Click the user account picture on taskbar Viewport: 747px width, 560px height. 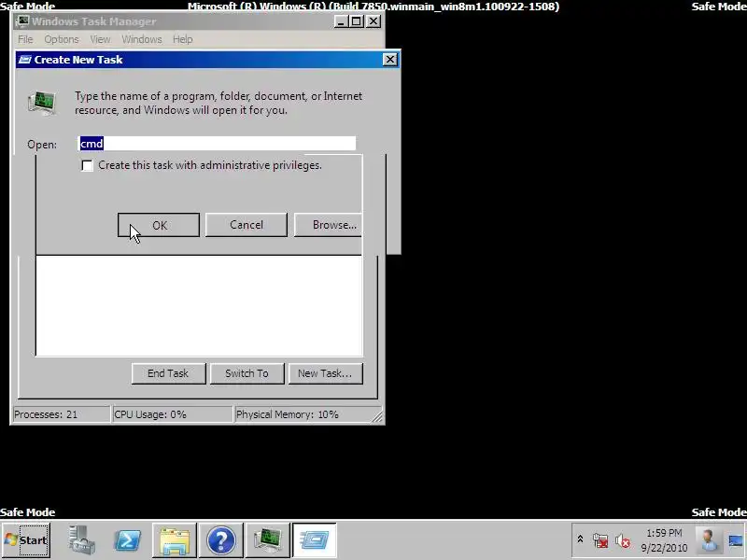pyautogui.click(x=709, y=540)
